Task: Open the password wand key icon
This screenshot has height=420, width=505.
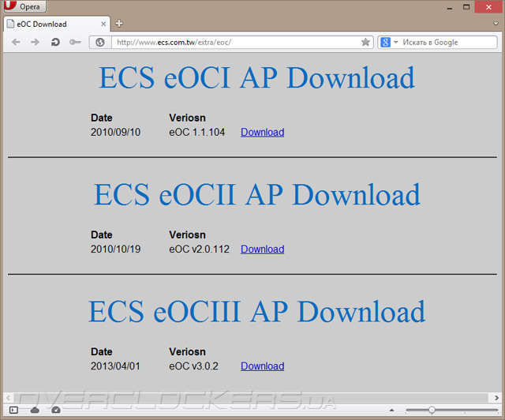Action: click(x=75, y=42)
